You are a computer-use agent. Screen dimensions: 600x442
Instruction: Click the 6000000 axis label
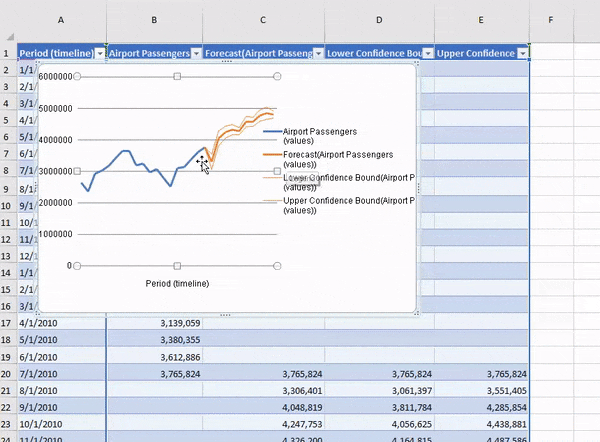coord(55,77)
